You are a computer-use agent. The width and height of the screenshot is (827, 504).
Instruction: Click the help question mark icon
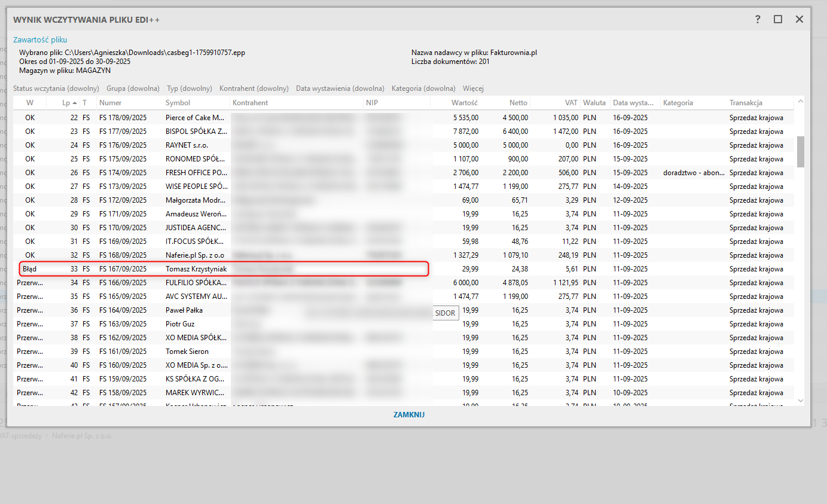click(x=758, y=19)
